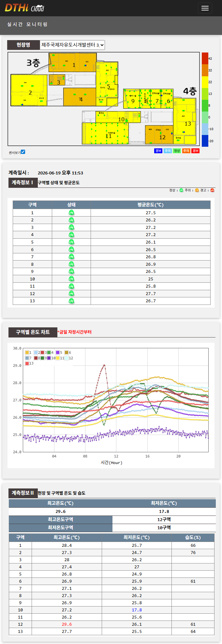The image size is (222, 644).
Task: Click average temperature 27.5 for zone 1
Action: click(151, 213)
